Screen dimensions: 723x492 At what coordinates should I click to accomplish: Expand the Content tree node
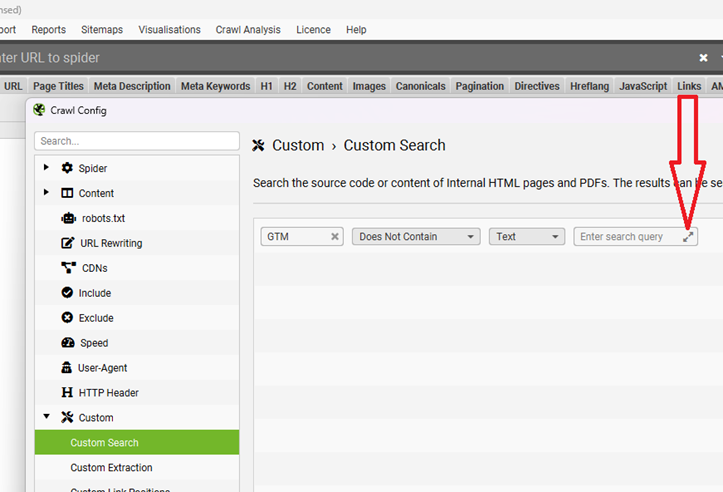(46, 192)
